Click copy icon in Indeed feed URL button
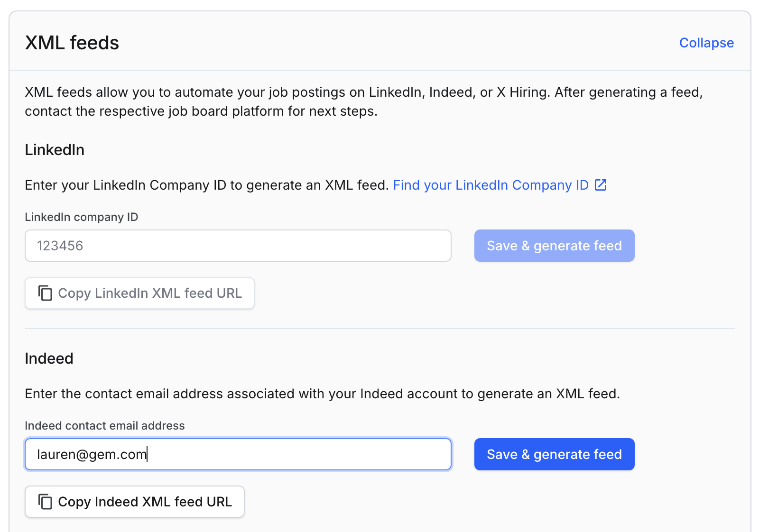The image size is (759, 532). point(45,502)
